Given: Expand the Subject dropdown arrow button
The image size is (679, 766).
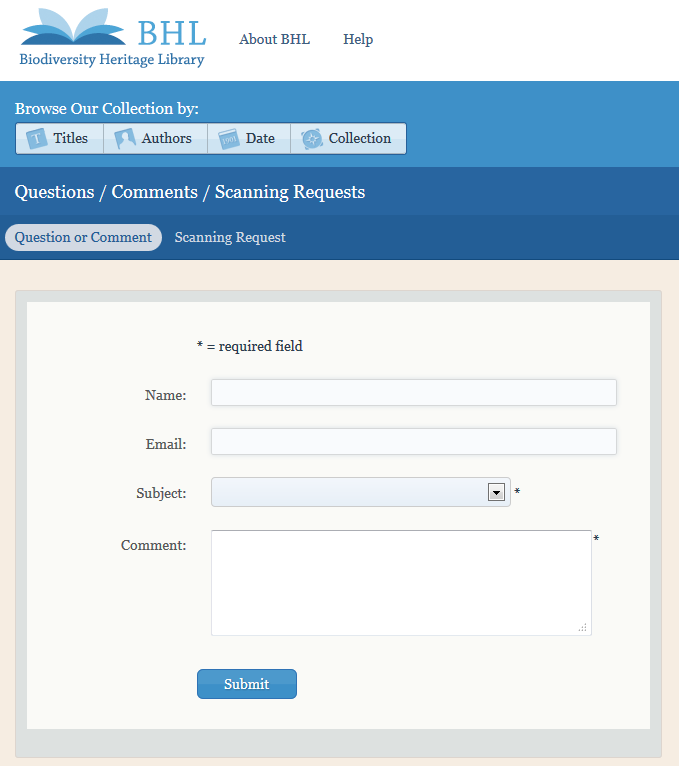Looking at the screenshot, I should (x=495, y=492).
